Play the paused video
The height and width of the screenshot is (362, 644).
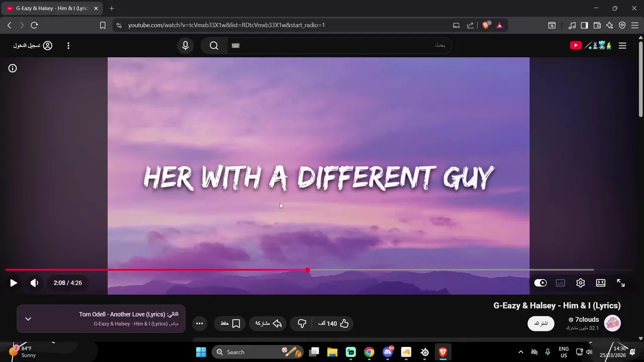14,283
